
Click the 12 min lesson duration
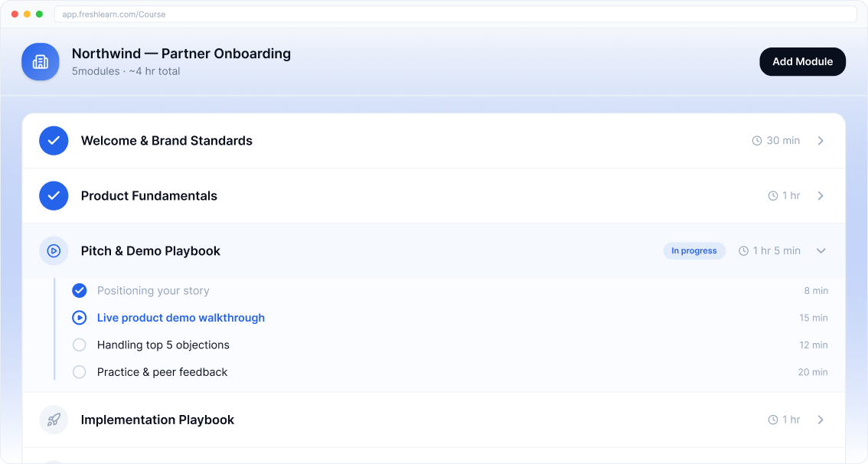[813, 345]
